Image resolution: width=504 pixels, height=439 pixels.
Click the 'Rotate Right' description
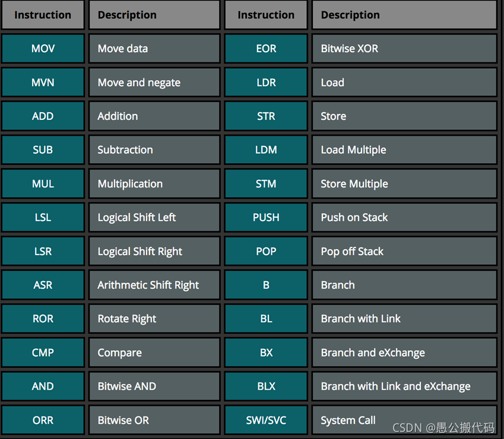tap(154, 319)
